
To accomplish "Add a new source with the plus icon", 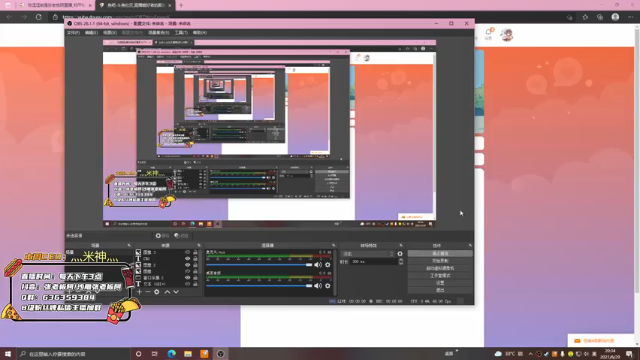I will tap(140, 292).
